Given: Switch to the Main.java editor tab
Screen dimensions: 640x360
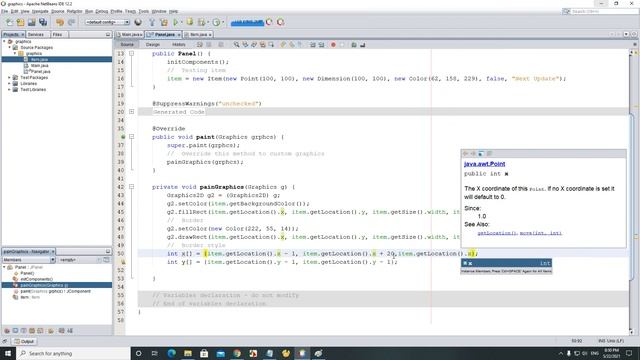Looking at the screenshot, I should 130,35.
